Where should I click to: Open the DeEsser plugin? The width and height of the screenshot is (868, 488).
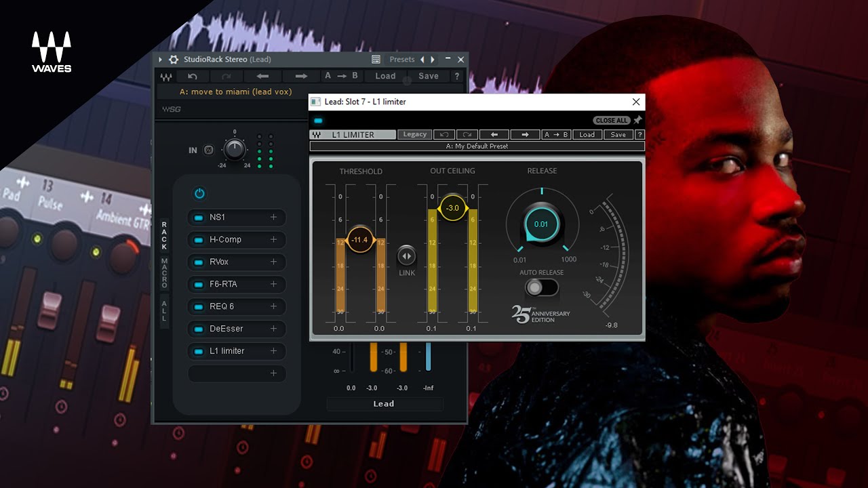click(x=226, y=329)
